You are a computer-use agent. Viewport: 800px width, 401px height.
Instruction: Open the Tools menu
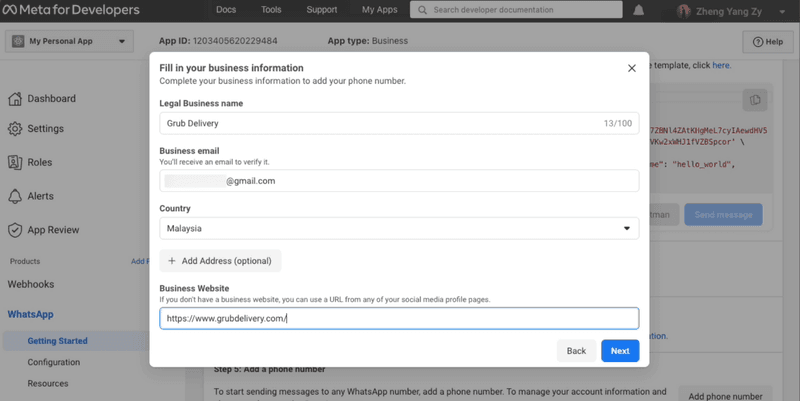pyautogui.click(x=271, y=10)
